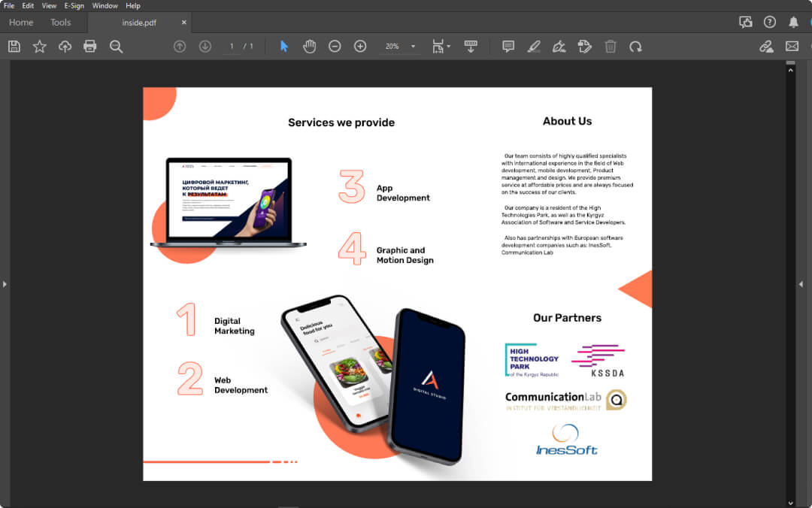Click the Zoom out minus icon
812x508 pixels.
click(335, 47)
